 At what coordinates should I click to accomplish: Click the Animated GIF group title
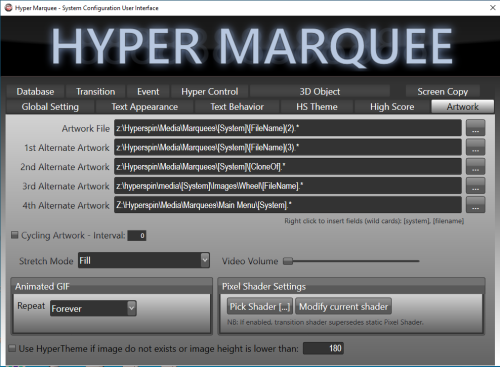(42, 286)
